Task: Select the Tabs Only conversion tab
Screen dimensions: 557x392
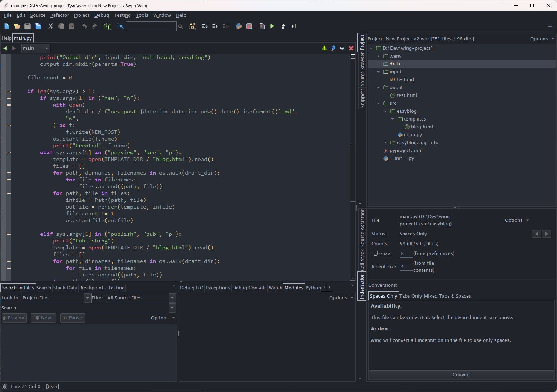Action: pos(410,296)
